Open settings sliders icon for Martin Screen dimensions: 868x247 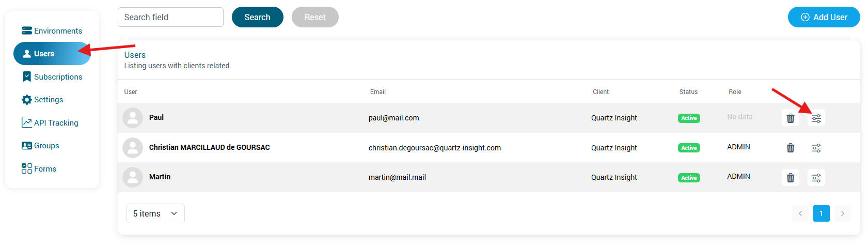(x=816, y=178)
